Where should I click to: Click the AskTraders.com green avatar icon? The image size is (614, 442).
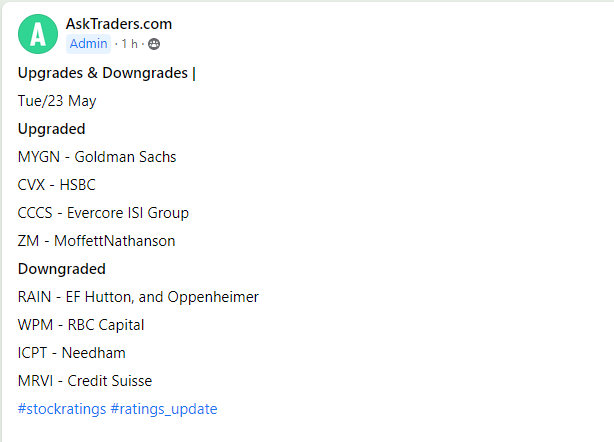[38, 34]
